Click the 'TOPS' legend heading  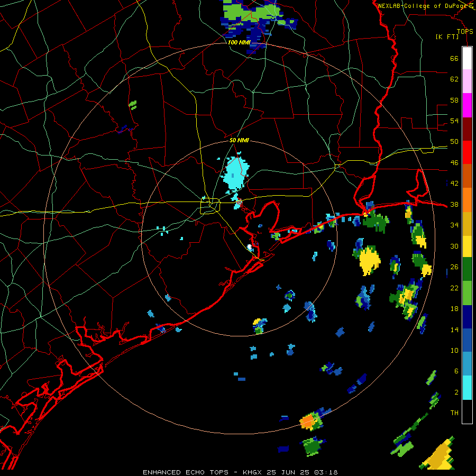465,32
